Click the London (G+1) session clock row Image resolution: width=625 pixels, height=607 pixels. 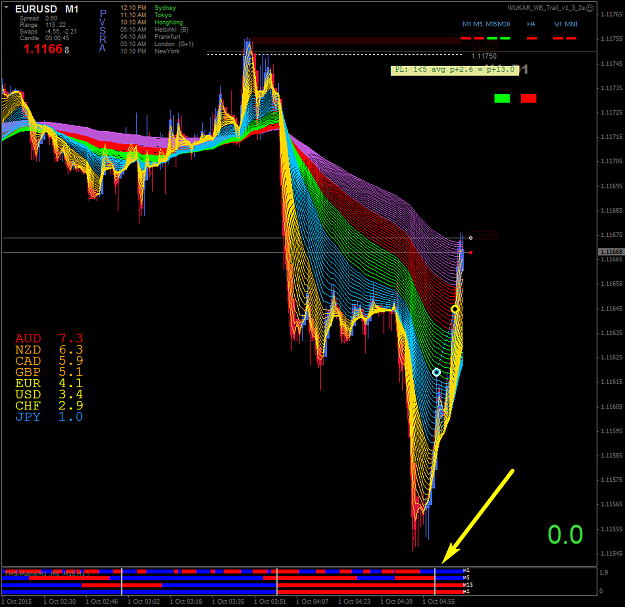point(157,44)
